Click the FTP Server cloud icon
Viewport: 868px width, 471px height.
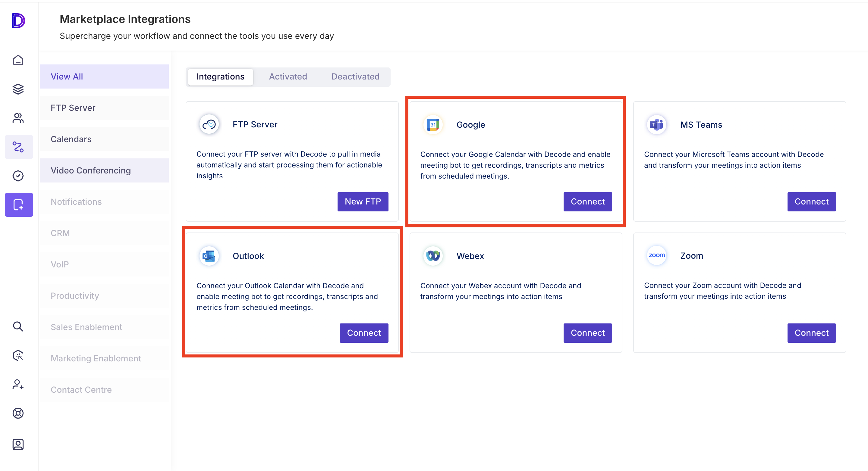coord(209,125)
